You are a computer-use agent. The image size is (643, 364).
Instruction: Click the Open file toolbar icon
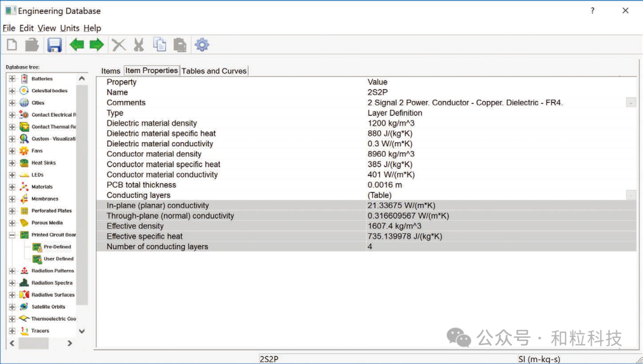[x=32, y=45]
